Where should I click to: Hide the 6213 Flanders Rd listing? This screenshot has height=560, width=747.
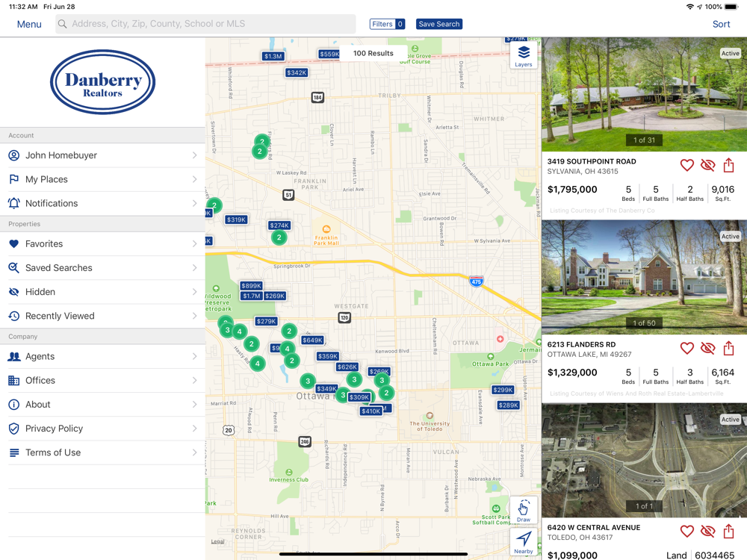[708, 348]
